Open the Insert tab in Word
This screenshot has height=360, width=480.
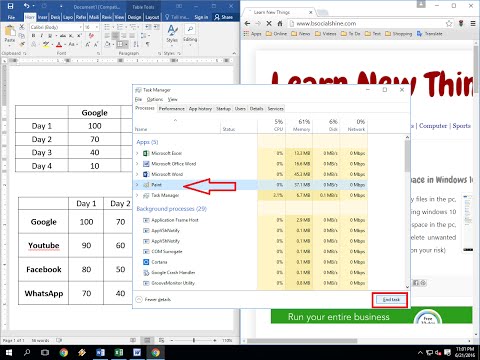click(x=43, y=17)
